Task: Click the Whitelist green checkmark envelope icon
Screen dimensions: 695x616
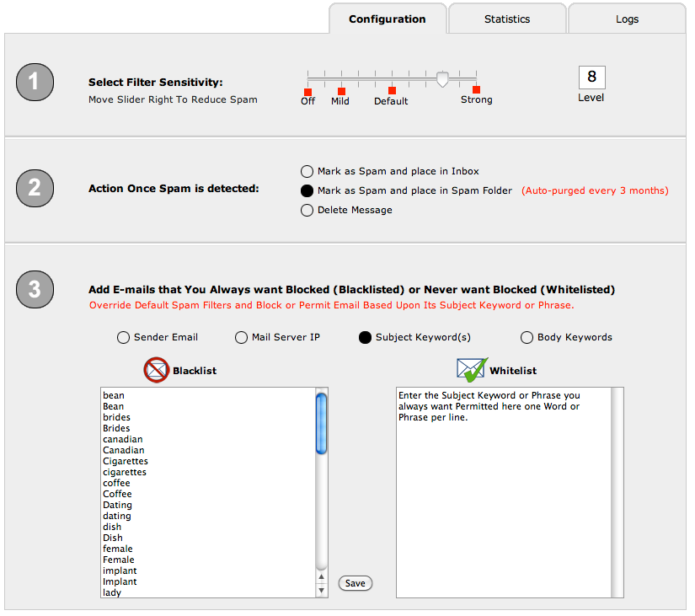Action: 472,369
